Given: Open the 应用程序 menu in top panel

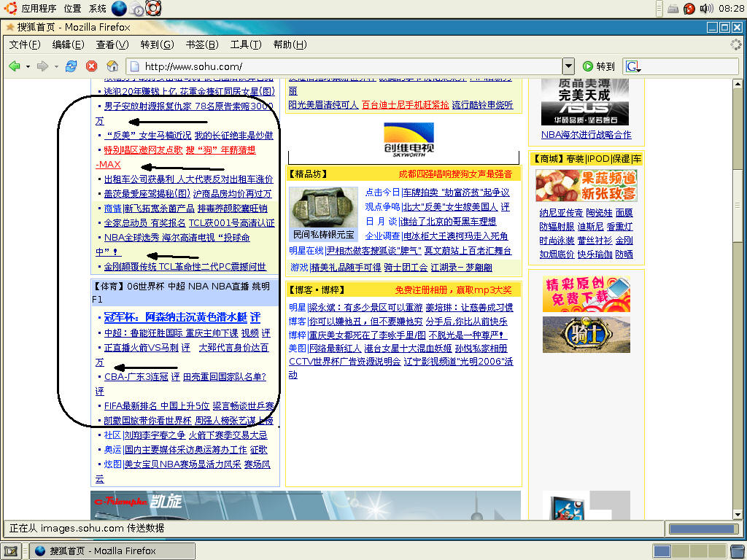Looking at the screenshot, I should tap(39, 8).
